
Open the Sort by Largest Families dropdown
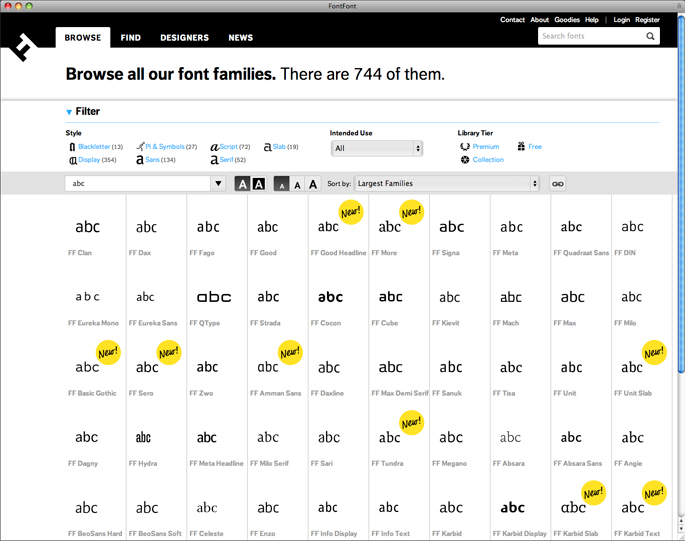(x=447, y=184)
